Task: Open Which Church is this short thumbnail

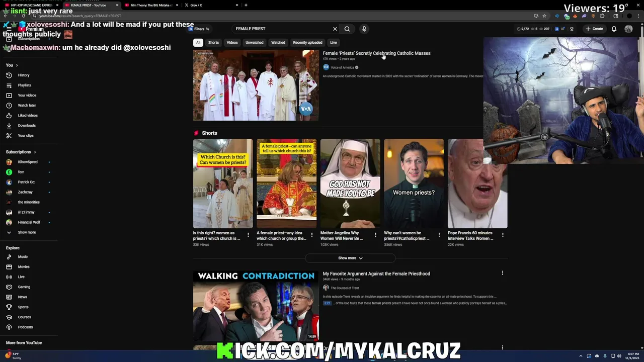Action: point(223,184)
